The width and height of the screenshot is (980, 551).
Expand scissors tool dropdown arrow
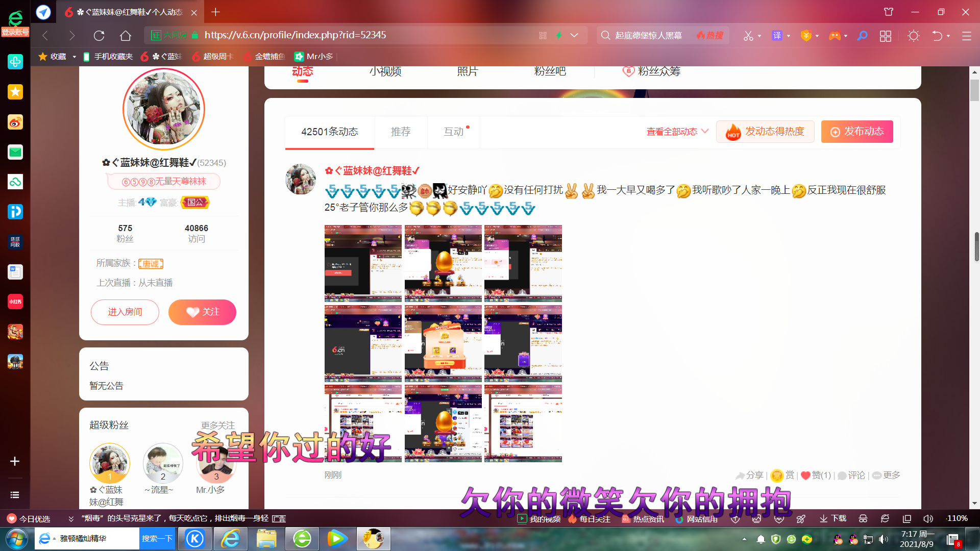coord(759,36)
